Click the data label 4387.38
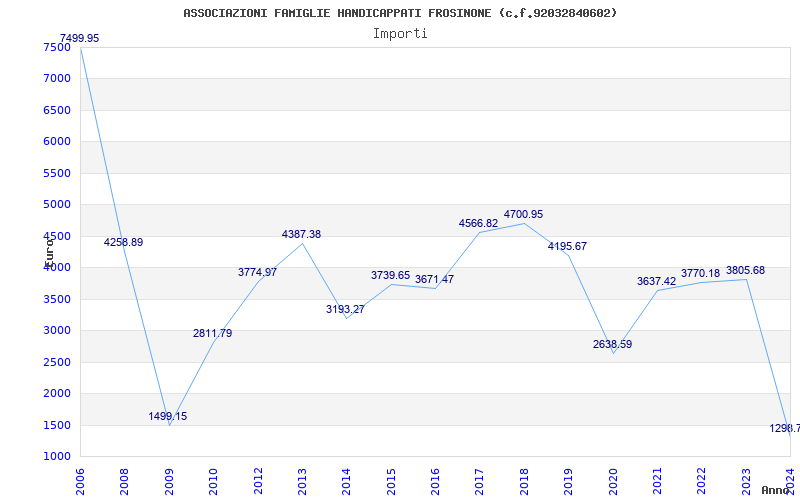The image size is (800, 500). click(302, 235)
